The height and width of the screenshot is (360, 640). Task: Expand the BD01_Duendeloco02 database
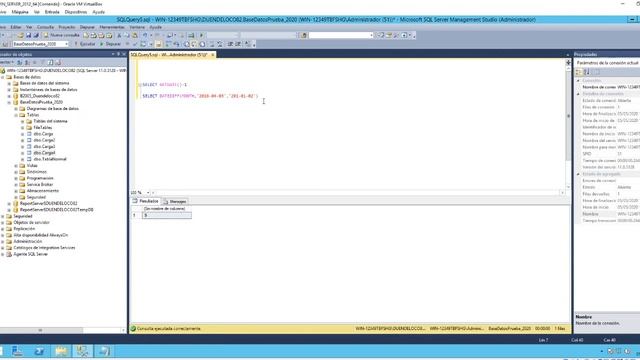pyautogui.click(x=9, y=96)
